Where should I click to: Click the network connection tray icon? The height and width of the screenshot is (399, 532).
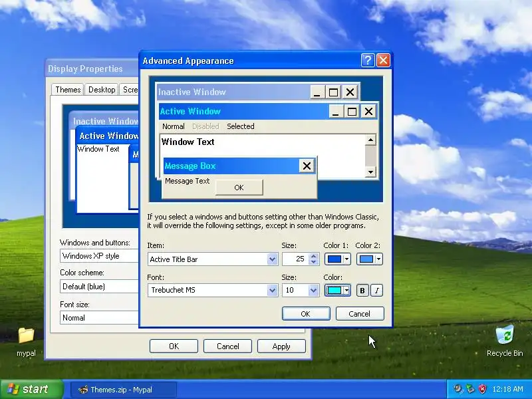point(470,389)
